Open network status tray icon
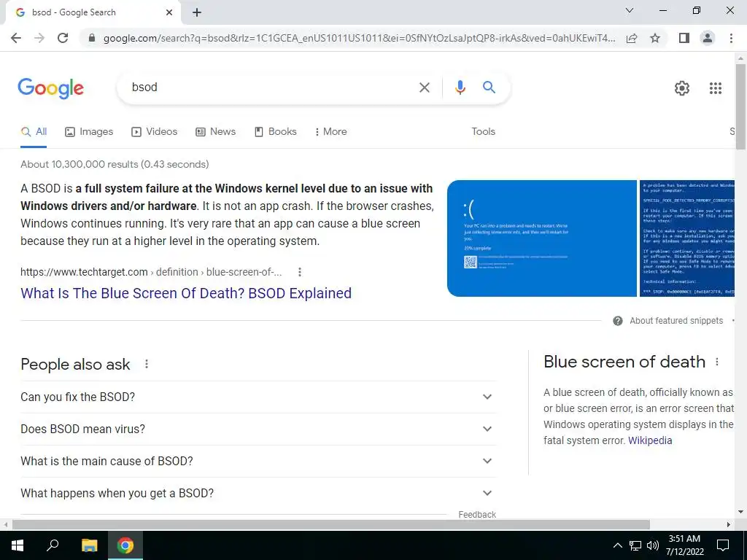 [635, 545]
